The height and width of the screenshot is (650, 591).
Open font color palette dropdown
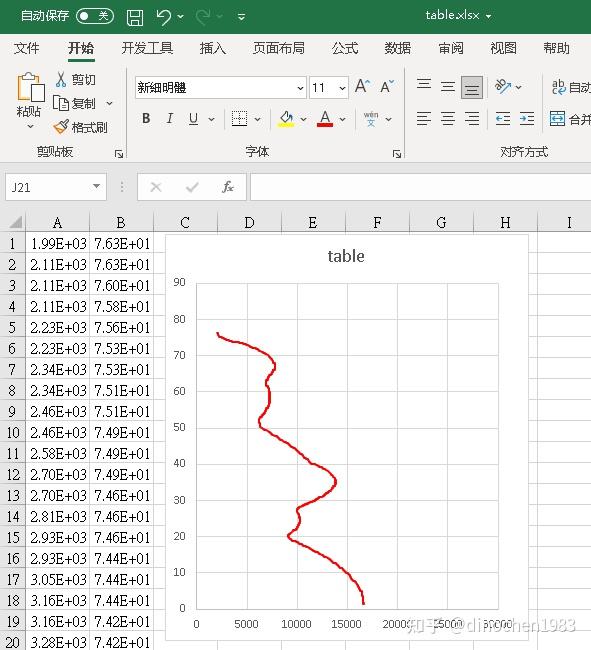click(x=342, y=119)
